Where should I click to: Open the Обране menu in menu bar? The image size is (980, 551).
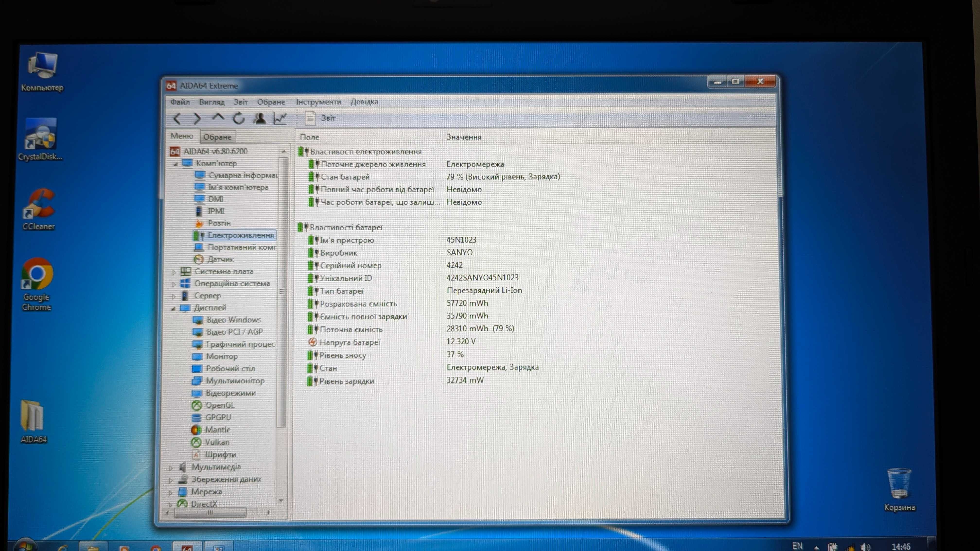click(x=271, y=102)
